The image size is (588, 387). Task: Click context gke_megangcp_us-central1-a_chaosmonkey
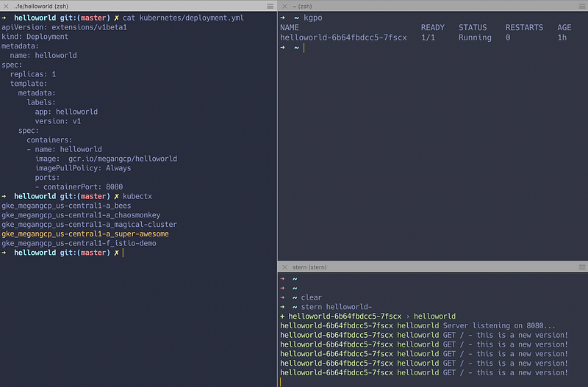[x=81, y=215]
